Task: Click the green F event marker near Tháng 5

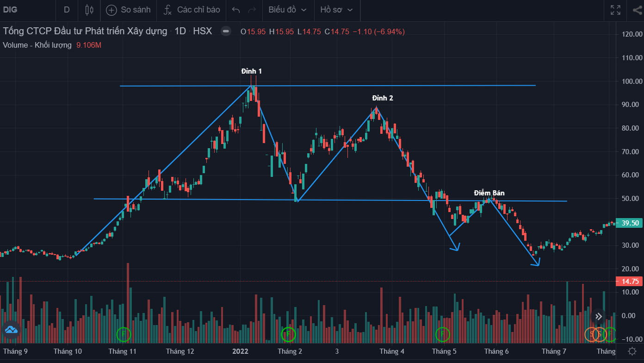Action: tap(443, 334)
